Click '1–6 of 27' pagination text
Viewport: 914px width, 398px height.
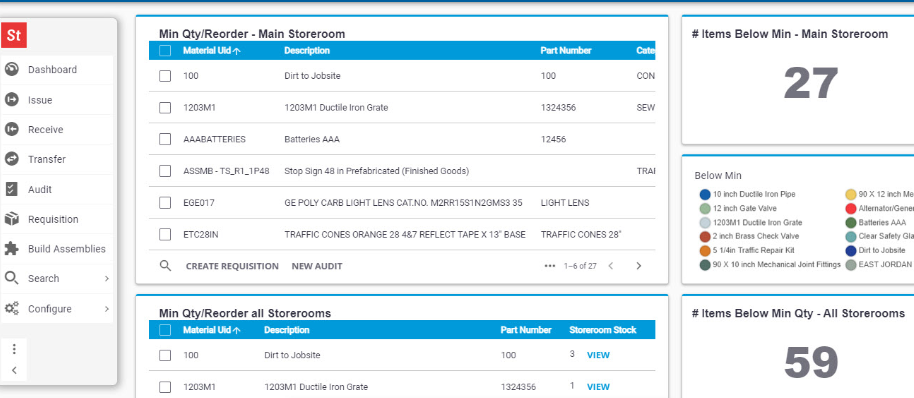[580, 266]
